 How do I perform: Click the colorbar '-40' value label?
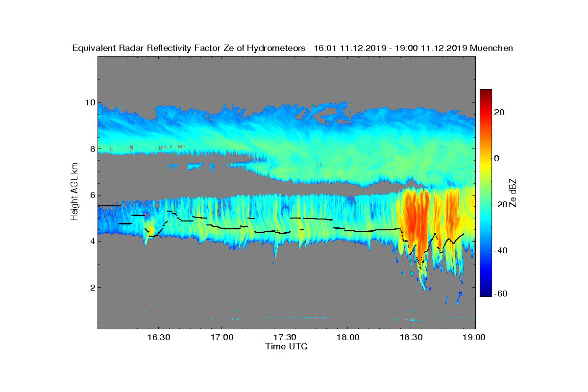pyautogui.click(x=501, y=251)
